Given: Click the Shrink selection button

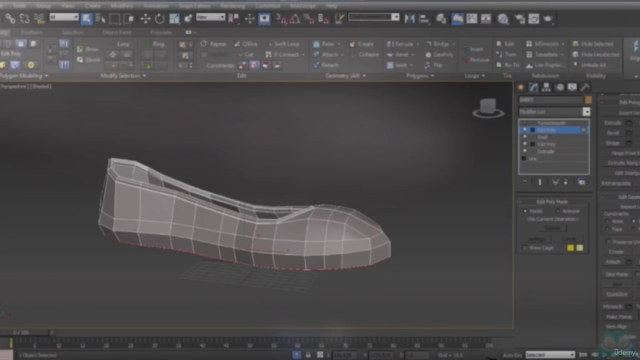Looking at the screenshot, I should point(88,60).
